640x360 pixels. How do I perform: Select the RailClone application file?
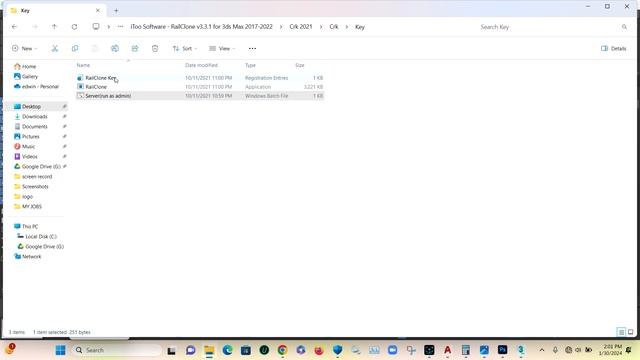200,87
